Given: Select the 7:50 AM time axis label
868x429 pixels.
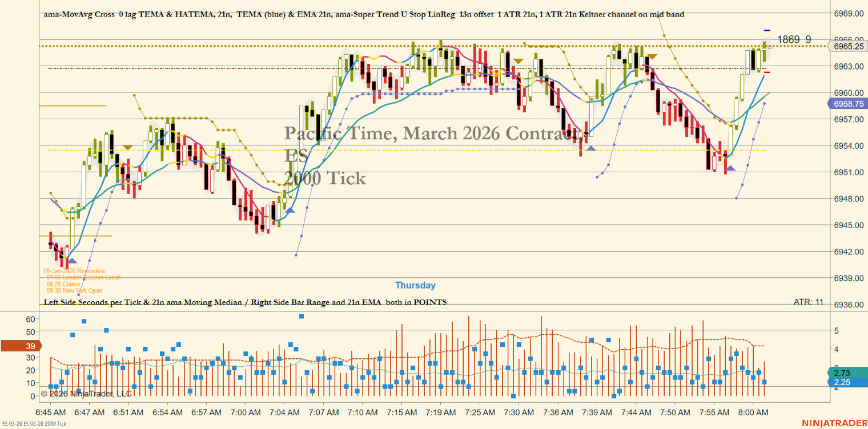Looking at the screenshot, I should [675, 412].
